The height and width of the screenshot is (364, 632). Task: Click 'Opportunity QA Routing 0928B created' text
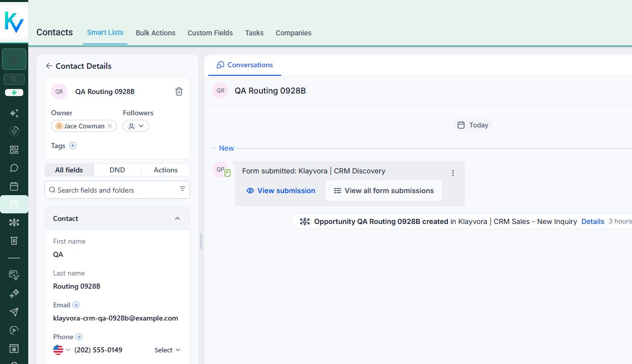381,221
